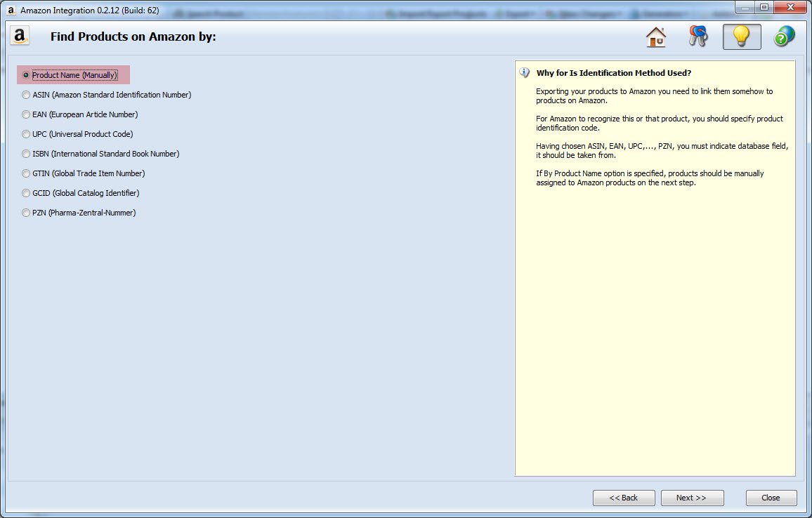Click the info icon in hint panel
The height and width of the screenshot is (518, 812).
click(525, 72)
